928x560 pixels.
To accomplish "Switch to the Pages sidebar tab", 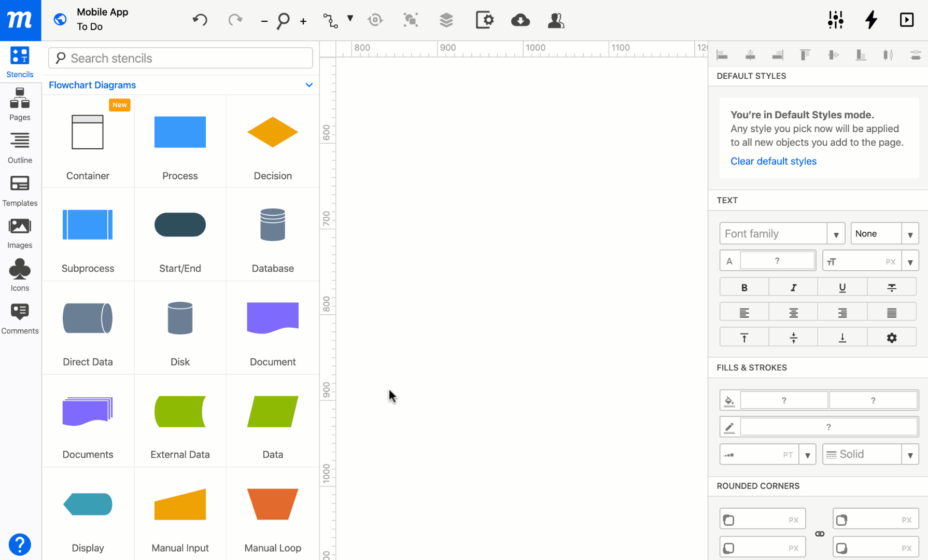I will 20,104.
